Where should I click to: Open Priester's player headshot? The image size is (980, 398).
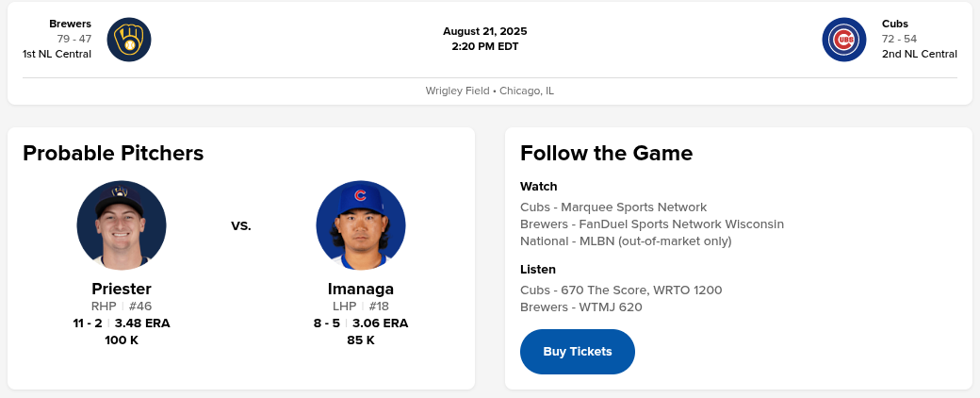pos(122,225)
